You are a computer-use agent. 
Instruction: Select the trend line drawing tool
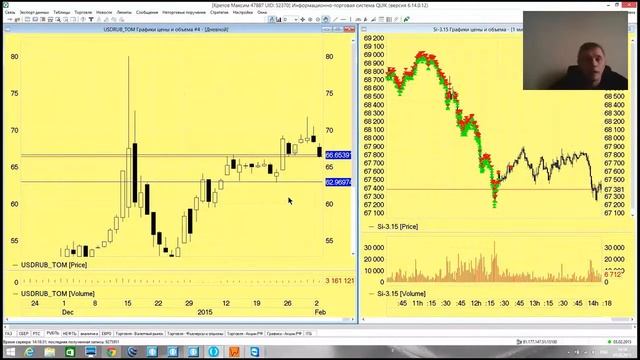tap(336, 19)
